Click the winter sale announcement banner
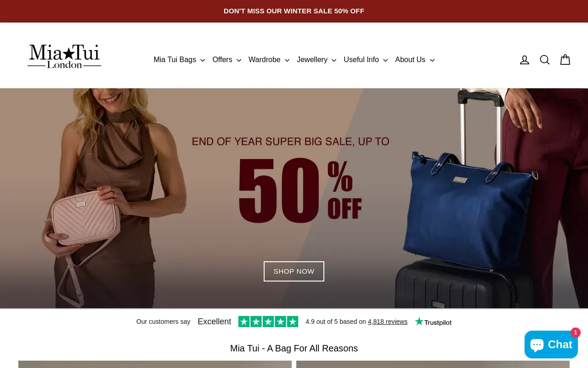 [x=294, y=11]
